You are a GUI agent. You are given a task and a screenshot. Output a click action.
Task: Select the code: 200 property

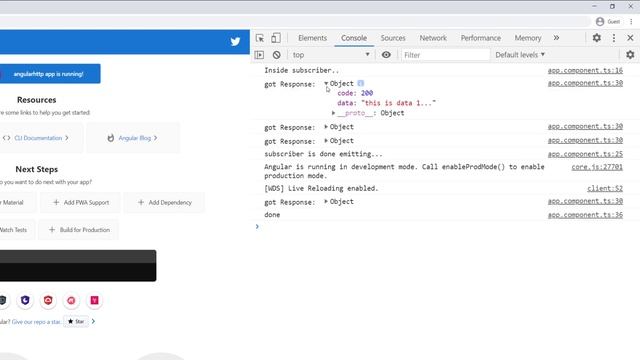(355, 93)
